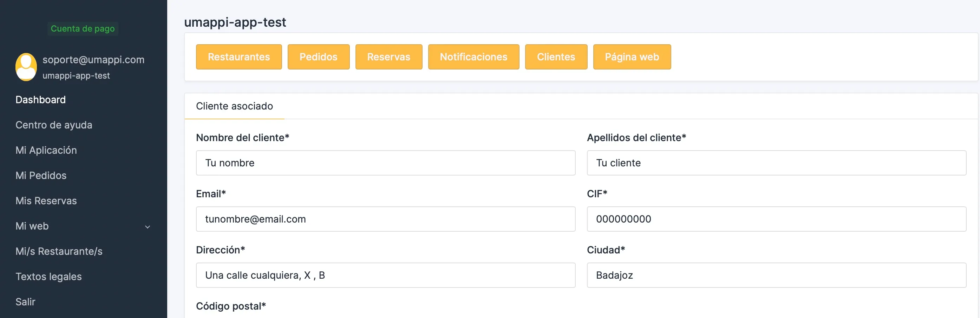Select Salir to log out
This screenshot has width=980, height=318.
26,302
